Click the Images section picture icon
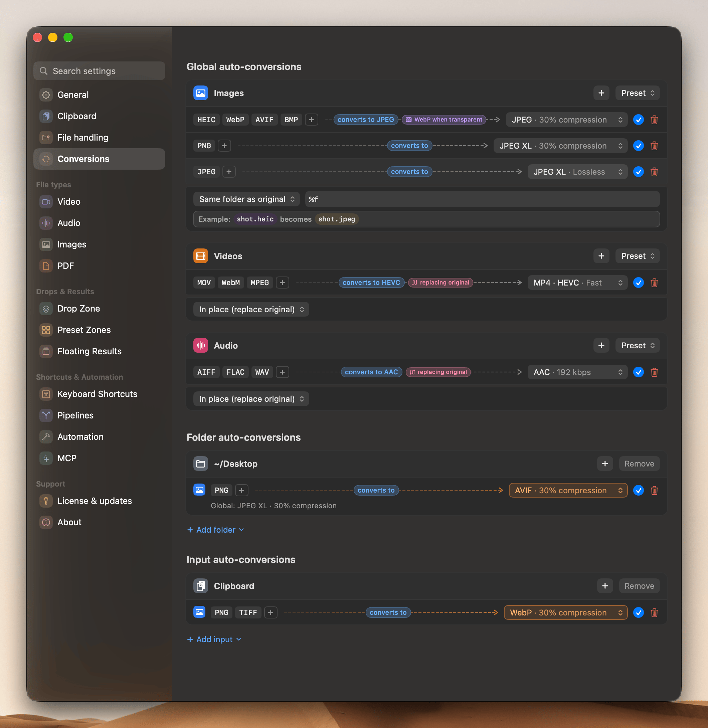This screenshot has height=728, width=708. click(x=200, y=93)
